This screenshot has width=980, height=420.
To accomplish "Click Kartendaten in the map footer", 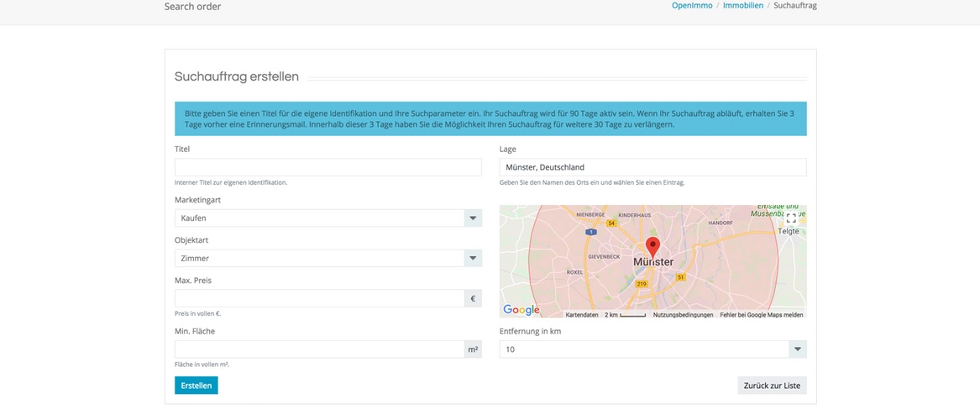I will click(582, 315).
